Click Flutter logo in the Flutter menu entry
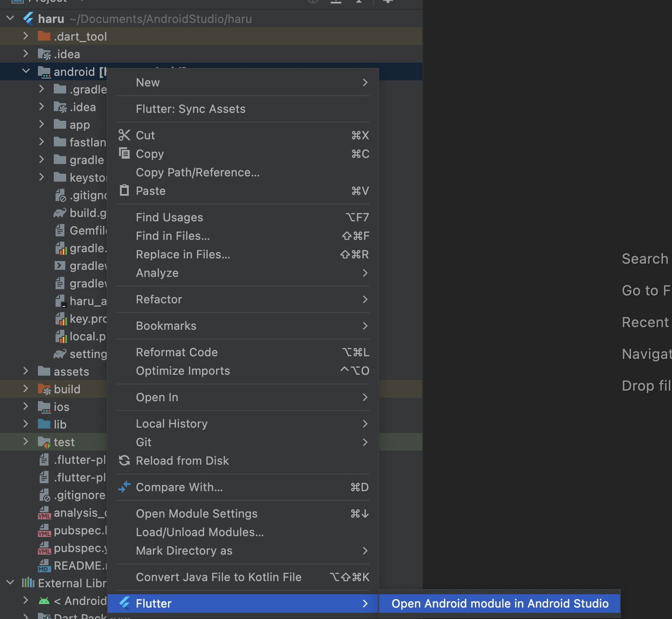 [124, 603]
